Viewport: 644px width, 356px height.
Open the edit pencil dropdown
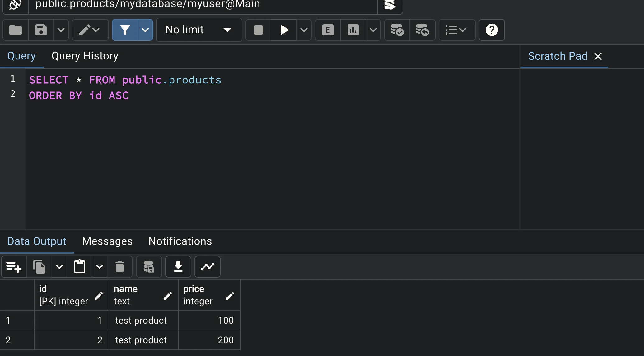coord(90,30)
